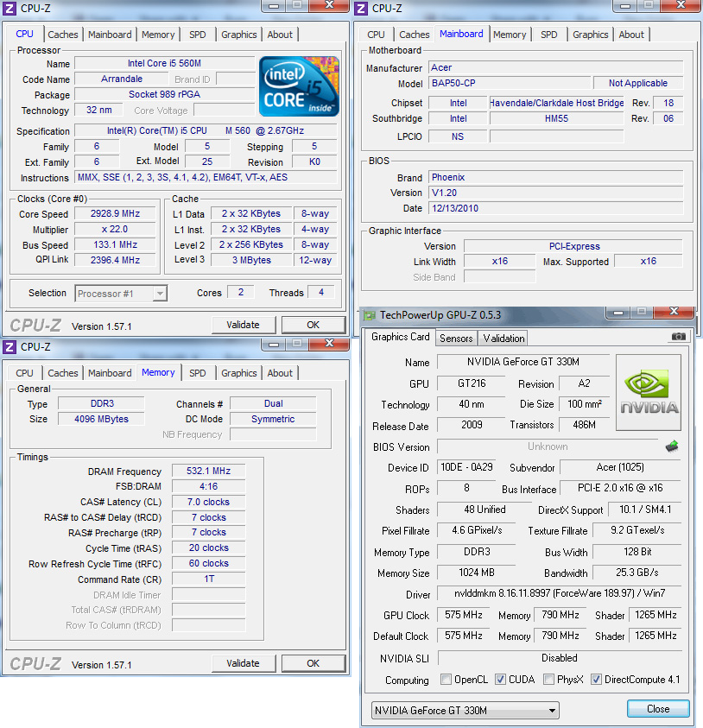Enable the PhysX checkbox
The image size is (703, 728).
[548, 680]
